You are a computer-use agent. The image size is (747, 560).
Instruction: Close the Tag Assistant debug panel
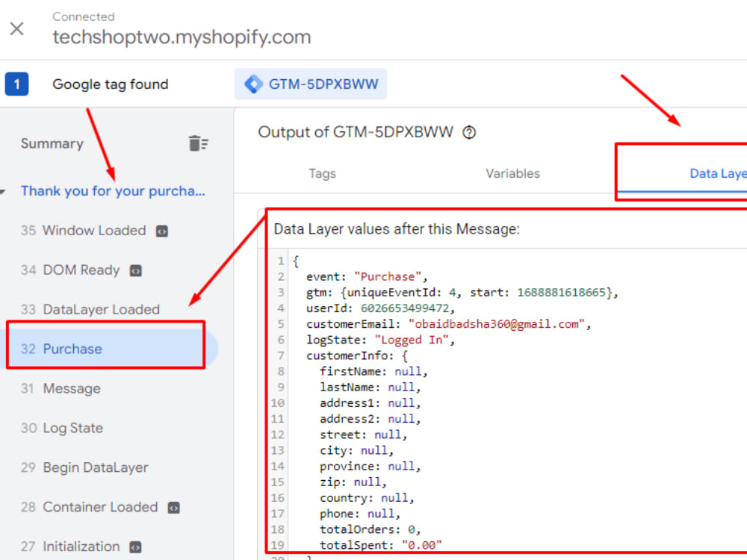point(16,28)
